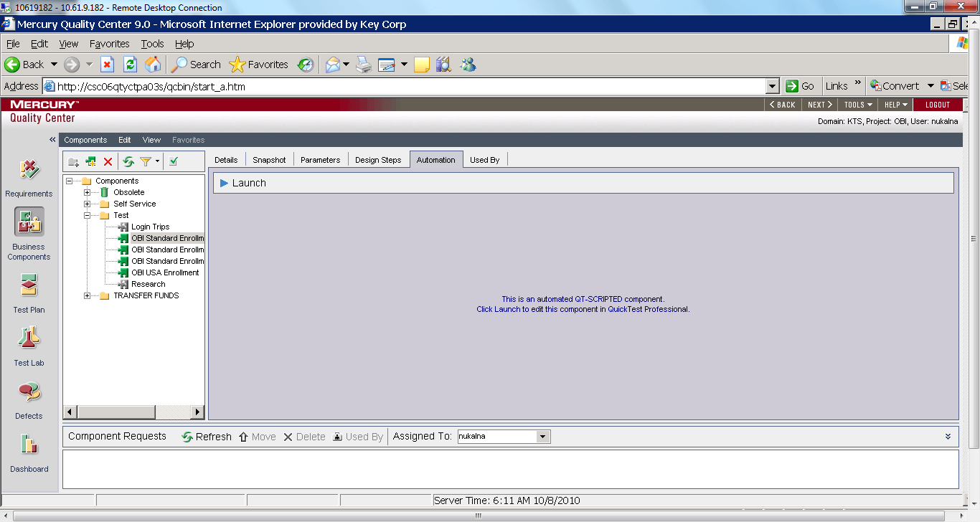980x522 pixels.
Task: Click the red X delete icon in tree toolbar
Action: [108, 162]
